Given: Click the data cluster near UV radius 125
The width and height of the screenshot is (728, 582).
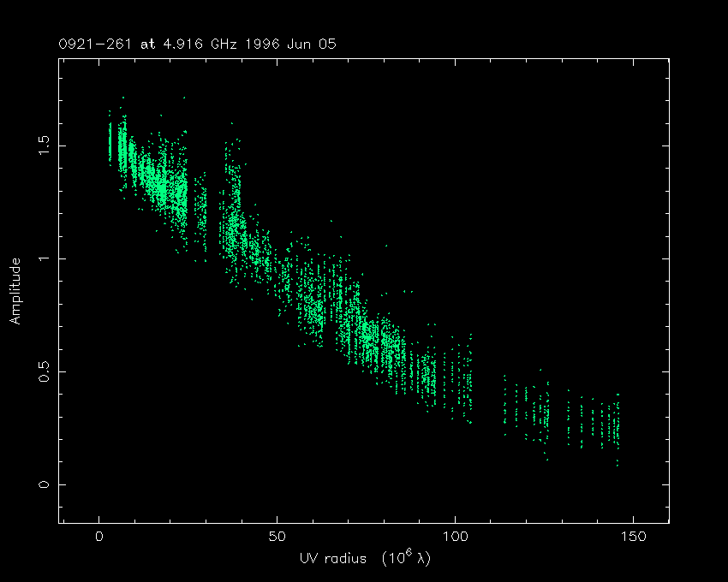Looking at the screenshot, I should point(542,415).
